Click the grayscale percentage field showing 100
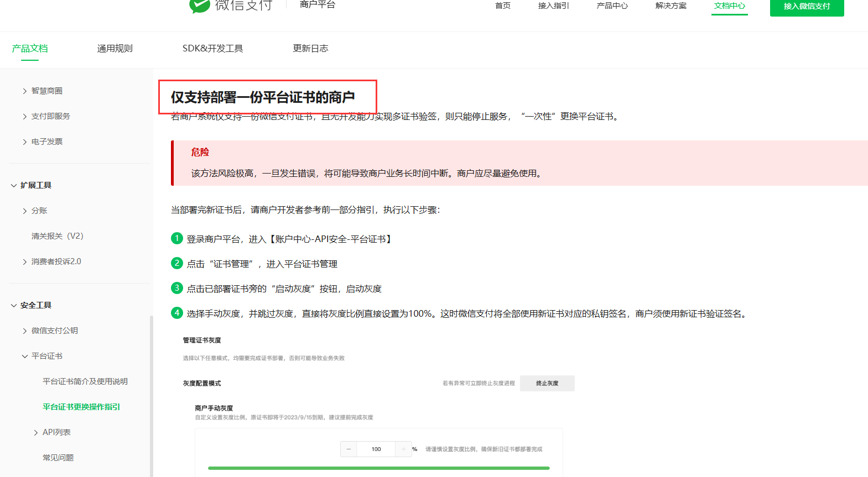This screenshot has width=868, height=477. [x=376, y=449]
